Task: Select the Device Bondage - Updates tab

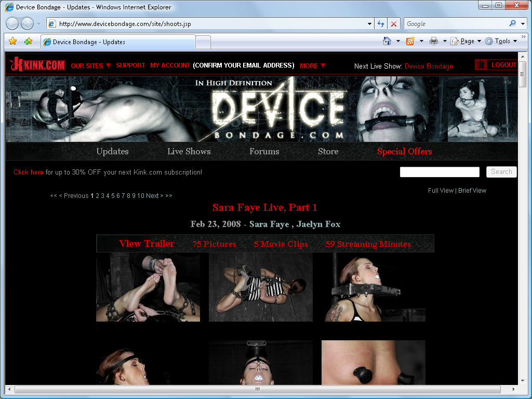Action: (x=118, y=42)
